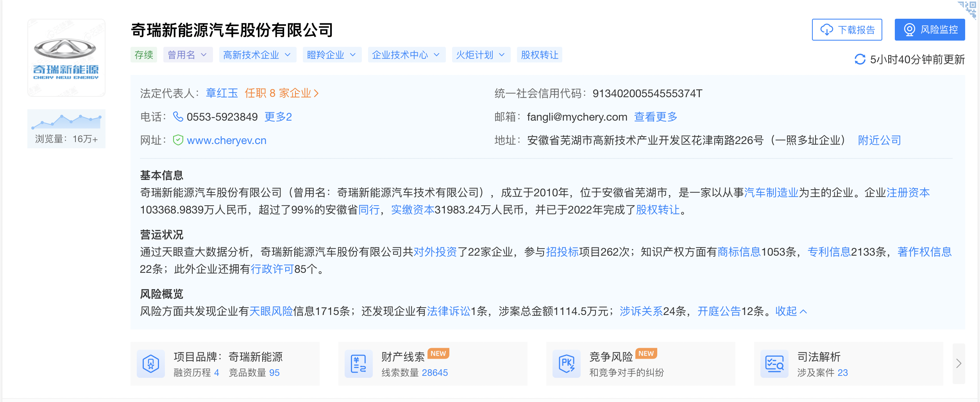Open legal representative 章红玉 profile
980x402 pixels.
click(x=222, y=93)
